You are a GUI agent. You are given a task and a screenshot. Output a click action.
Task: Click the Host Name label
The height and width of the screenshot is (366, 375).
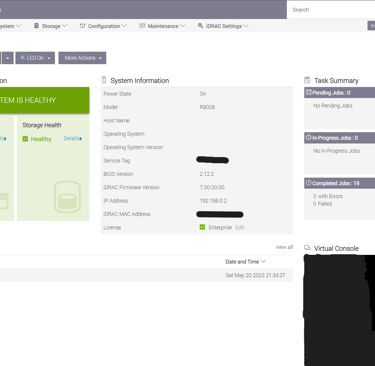[116, 120]
